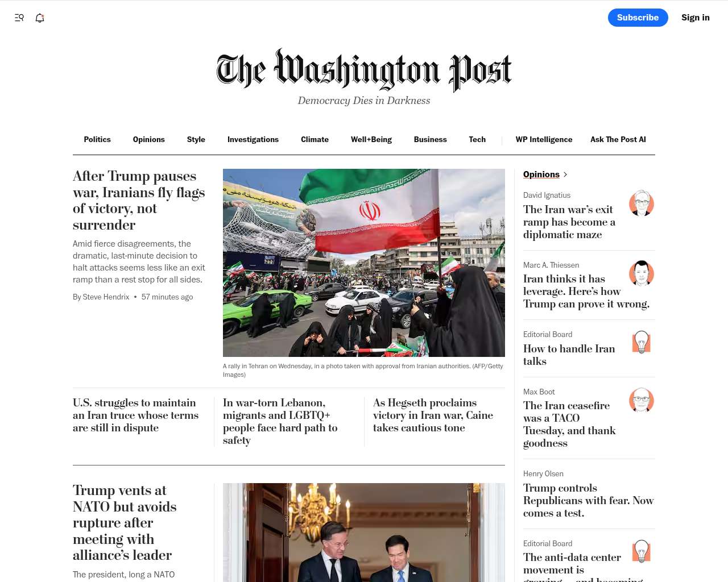Viewport: 728px width, 582px height.
Task: Click lightbulb icon beside anti-data center article
Action: pos(642,551)
